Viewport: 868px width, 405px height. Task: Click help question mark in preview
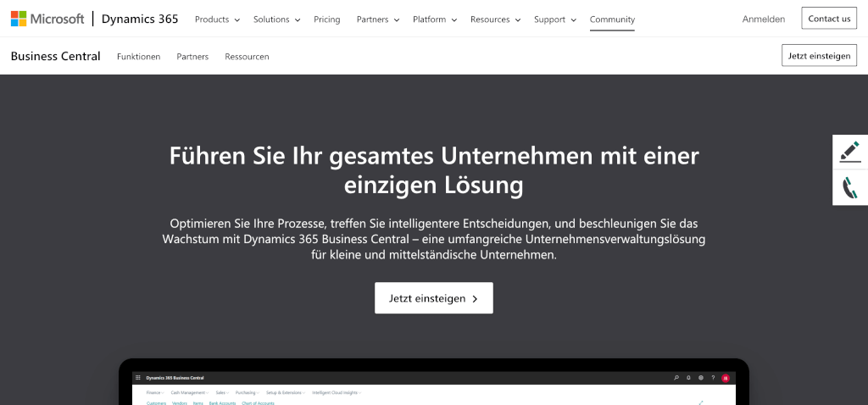[713, 378]
